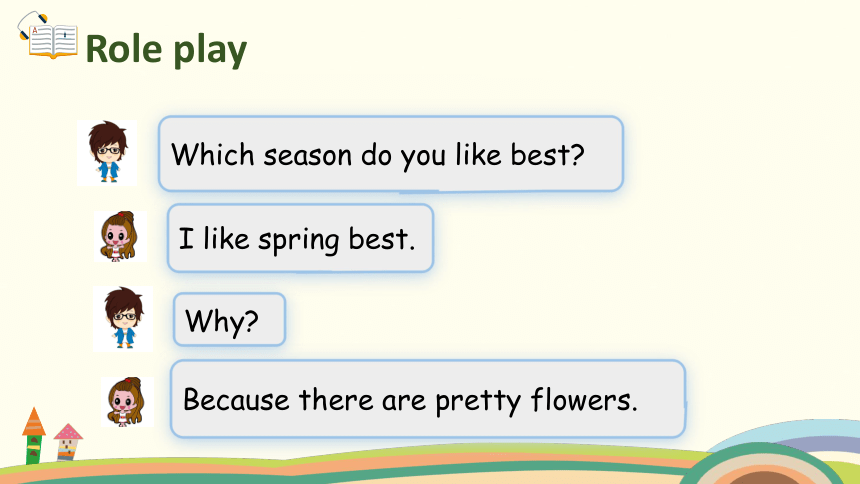The height and width of the screenshot is (484, 860).
Task: Click the word 'pretty' in last bubble
Action: pos(478,402)
